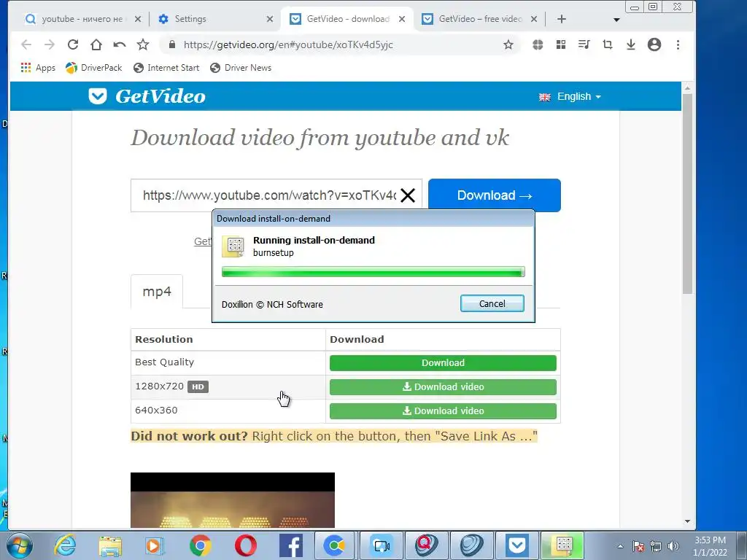The image size is (747, 560).
Task: Open Internet Start bookmark
Action: coord(166,68)
